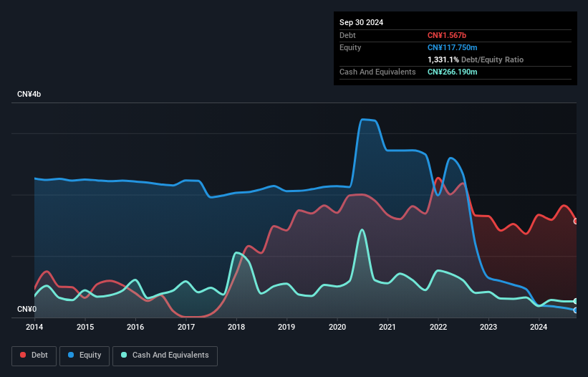Click the 2023 x-axis label

pyautogui.click(x=488, y=327)
